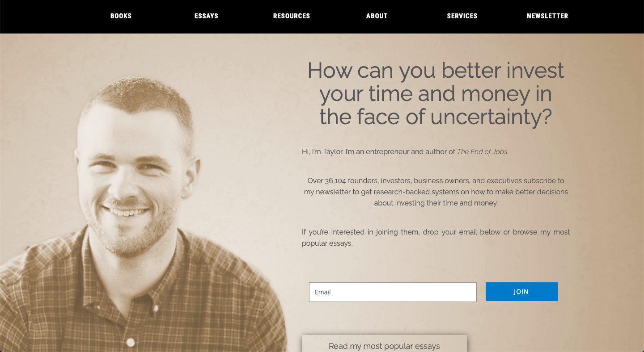The width and height of the screenshot is (644, 352).
Task: Click the blue JOIN button
Action: pos(521,292)
